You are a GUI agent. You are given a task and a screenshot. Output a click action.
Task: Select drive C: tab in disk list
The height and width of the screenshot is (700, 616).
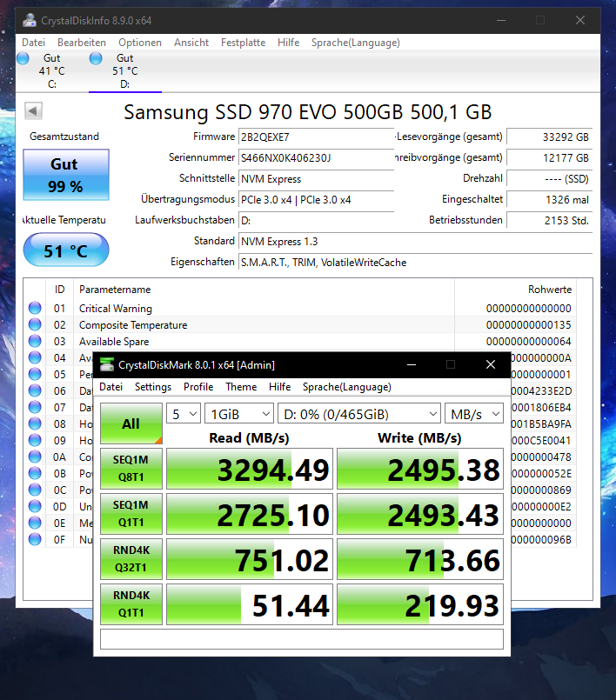(x=52, y=70)
